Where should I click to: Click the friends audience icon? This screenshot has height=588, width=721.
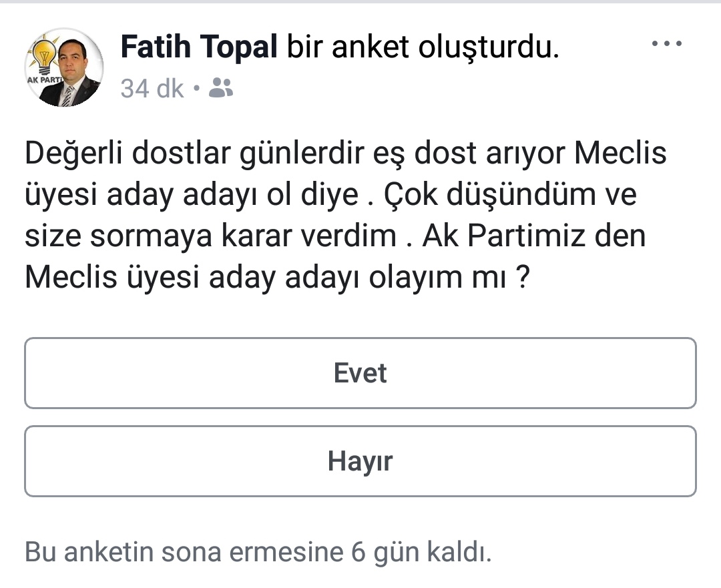point(221,87)
